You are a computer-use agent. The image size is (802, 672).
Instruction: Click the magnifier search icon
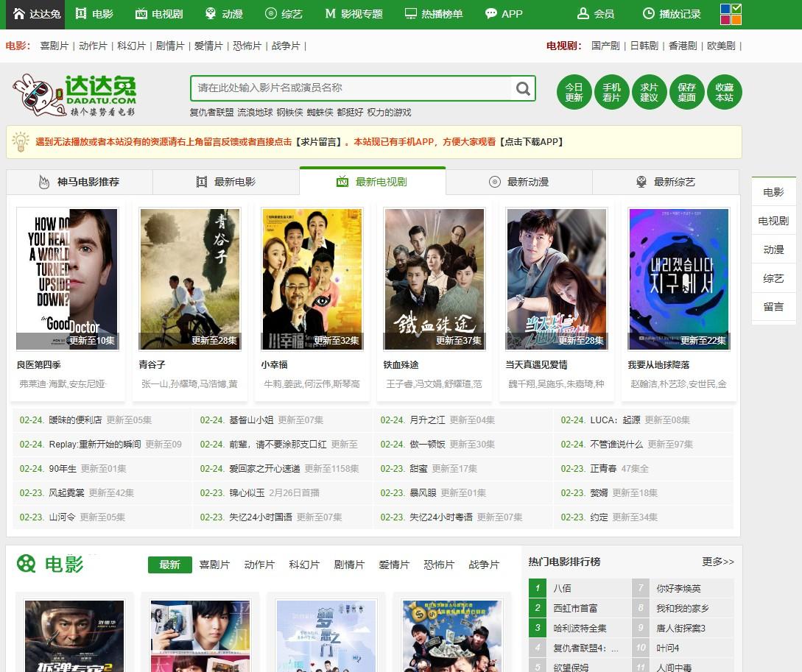(x=523, y=88)
